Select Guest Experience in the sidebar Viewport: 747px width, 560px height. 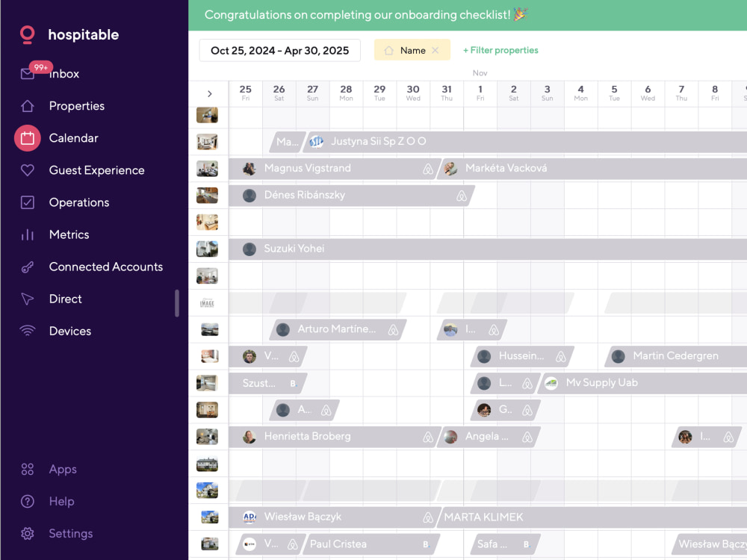(x=96, y=170)
